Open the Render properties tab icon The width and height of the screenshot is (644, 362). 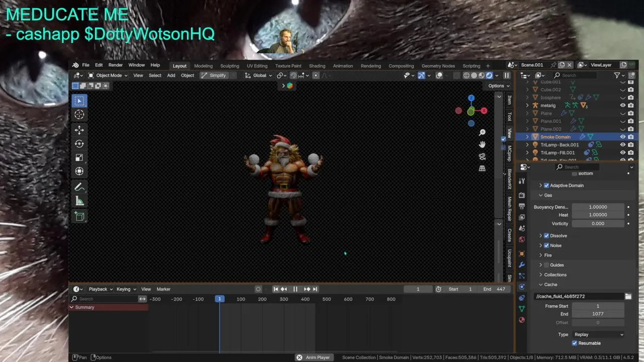click(x=522, y=195)
